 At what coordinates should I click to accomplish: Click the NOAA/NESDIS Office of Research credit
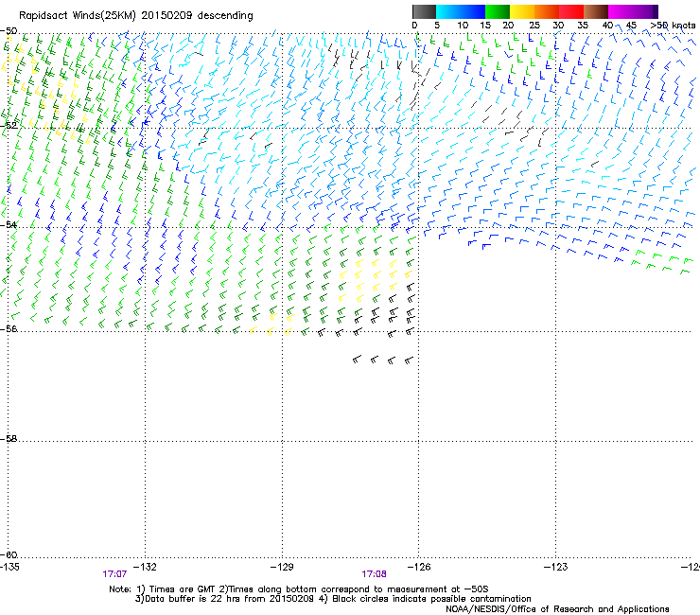click(557, 609)
